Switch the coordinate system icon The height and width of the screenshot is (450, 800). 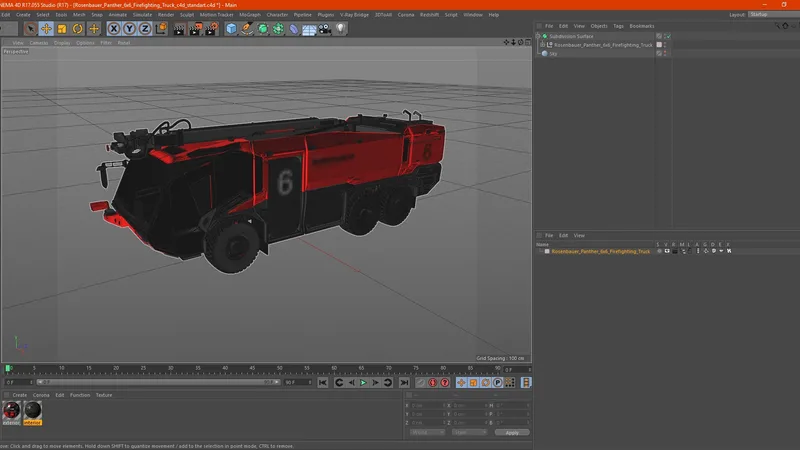coord(161,29)
